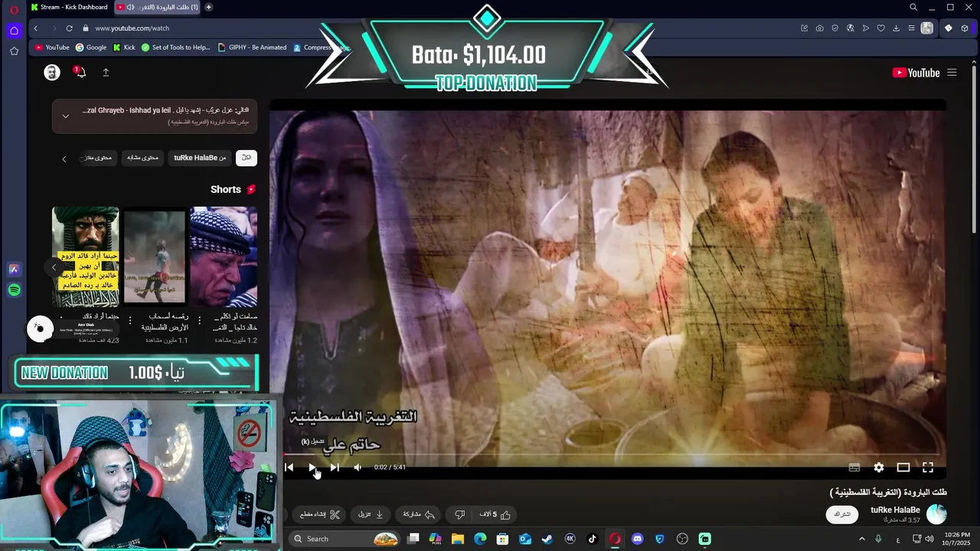Switch to the YouTube طلت البارودة tab
The width and height of the screenshot is (980, 551).
coord(157,7)
